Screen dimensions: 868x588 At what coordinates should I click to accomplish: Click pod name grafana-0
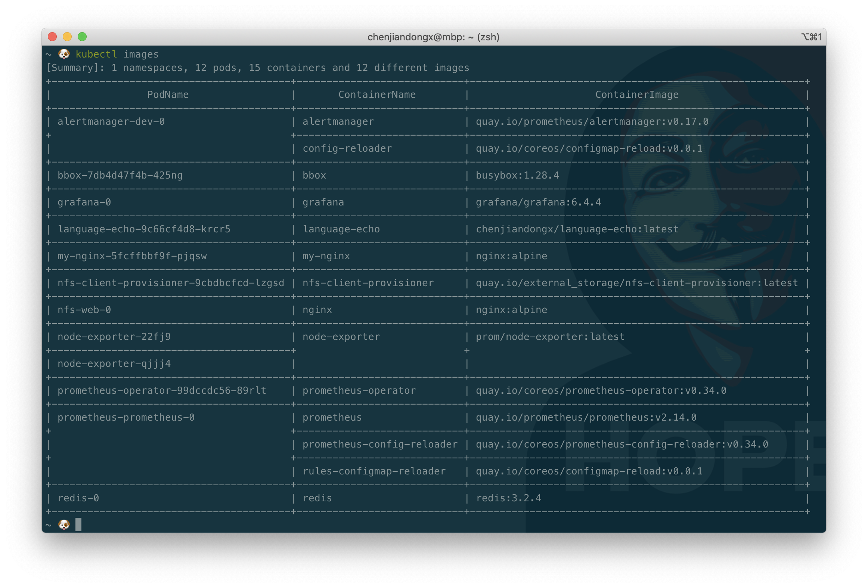(x=84, y=202)
